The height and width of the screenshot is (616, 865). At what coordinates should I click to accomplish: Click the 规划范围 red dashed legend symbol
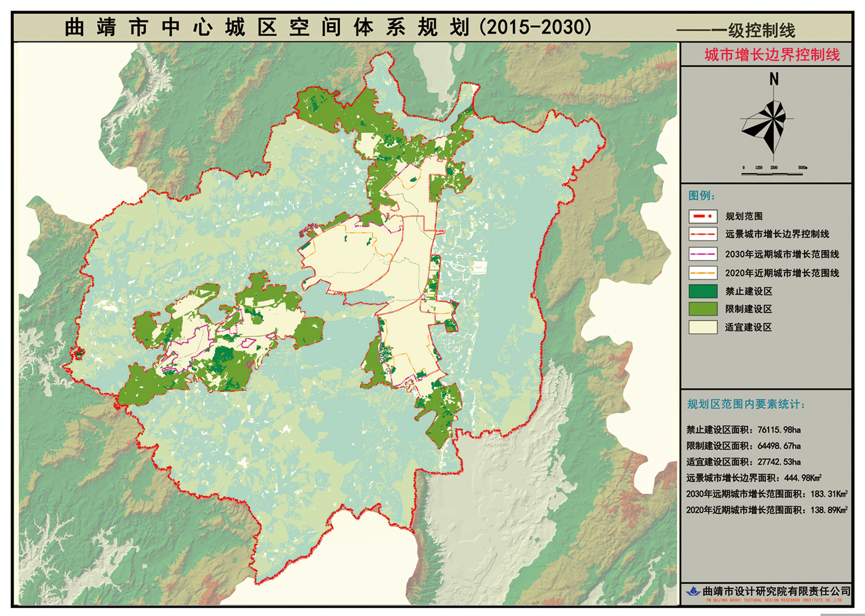pos(703,216)
